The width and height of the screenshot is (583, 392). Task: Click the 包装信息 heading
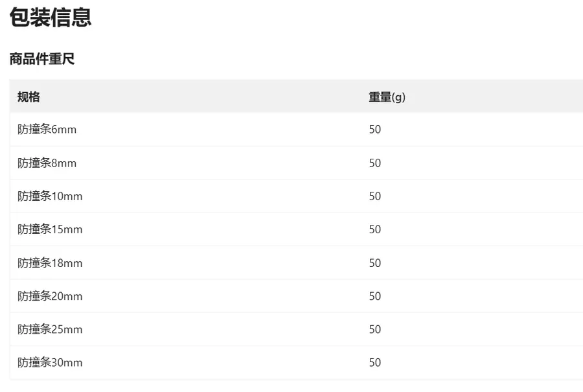point(50,17)
